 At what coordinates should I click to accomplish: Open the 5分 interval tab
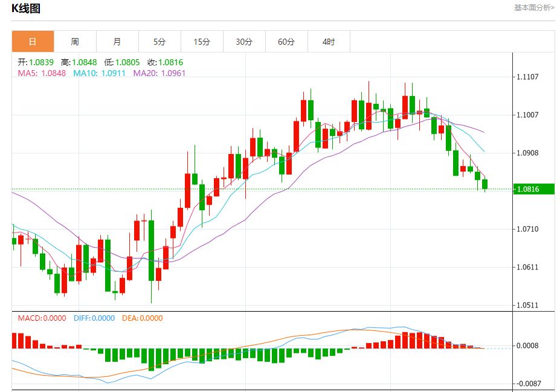(x=159, y=42)
